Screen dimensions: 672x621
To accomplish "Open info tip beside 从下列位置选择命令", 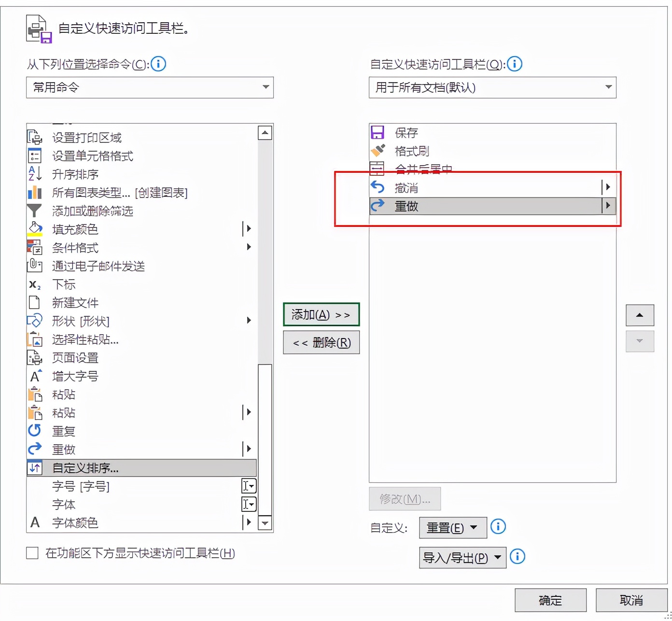I will click(158, 64).
